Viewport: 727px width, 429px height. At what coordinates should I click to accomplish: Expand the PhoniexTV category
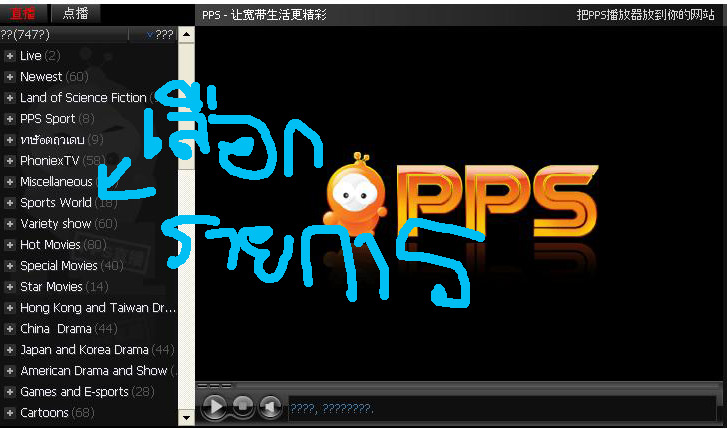click(9, 161)
